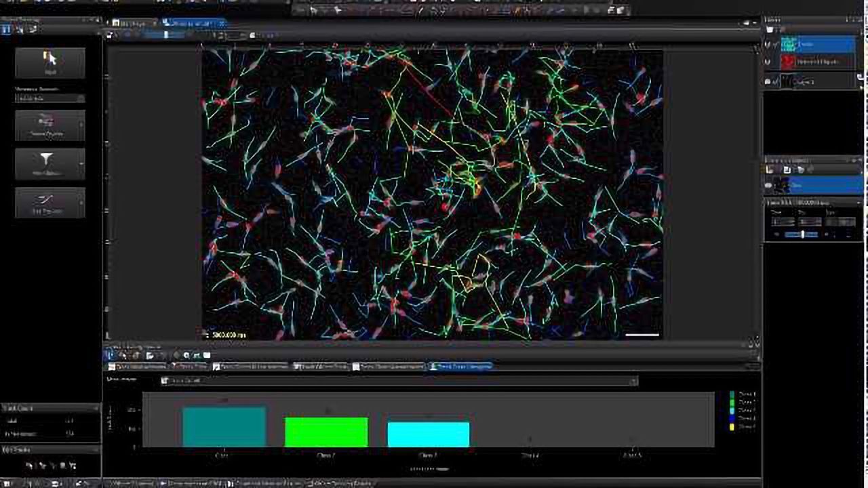Toggle visibility eye of the teal tracks layer
Viewport: 868px width, 488px height.
769,45
